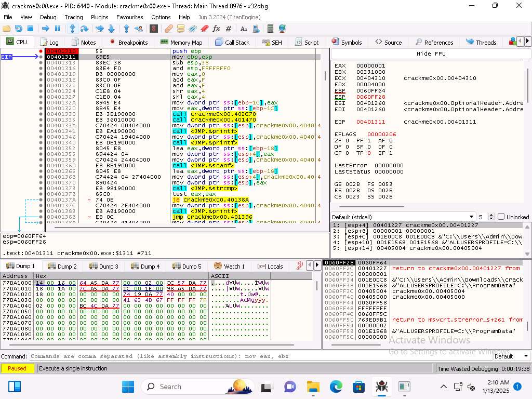This screenshot has width=532, height=399.
Task: Open the Functions fx toolbar icon
Action: pyautogui.click(x=216, y=29)
